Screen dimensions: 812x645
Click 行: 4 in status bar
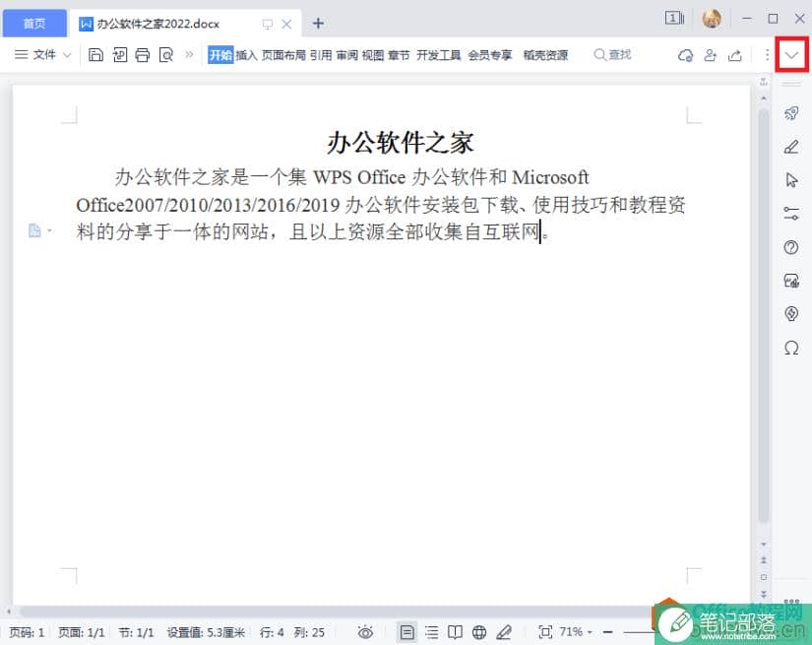coord(272,632)
